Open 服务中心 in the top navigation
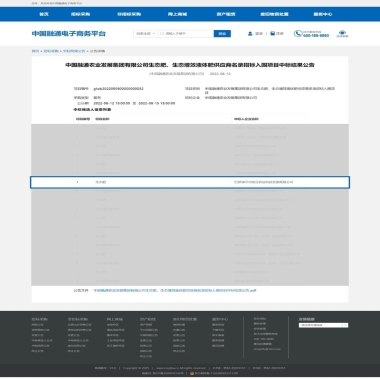Image resolution: width=380 pixels, height=380 pixels. coord(323,14)
